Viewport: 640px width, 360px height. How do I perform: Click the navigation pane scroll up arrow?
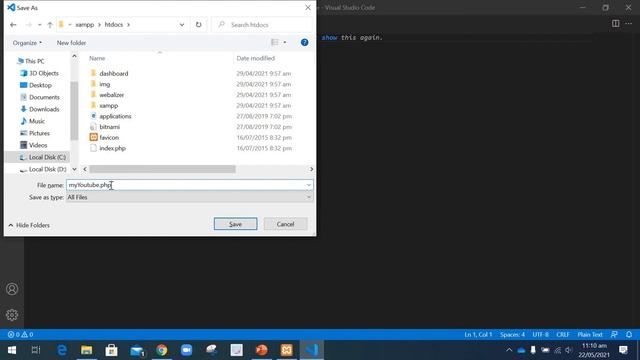[x=74, y=56]
